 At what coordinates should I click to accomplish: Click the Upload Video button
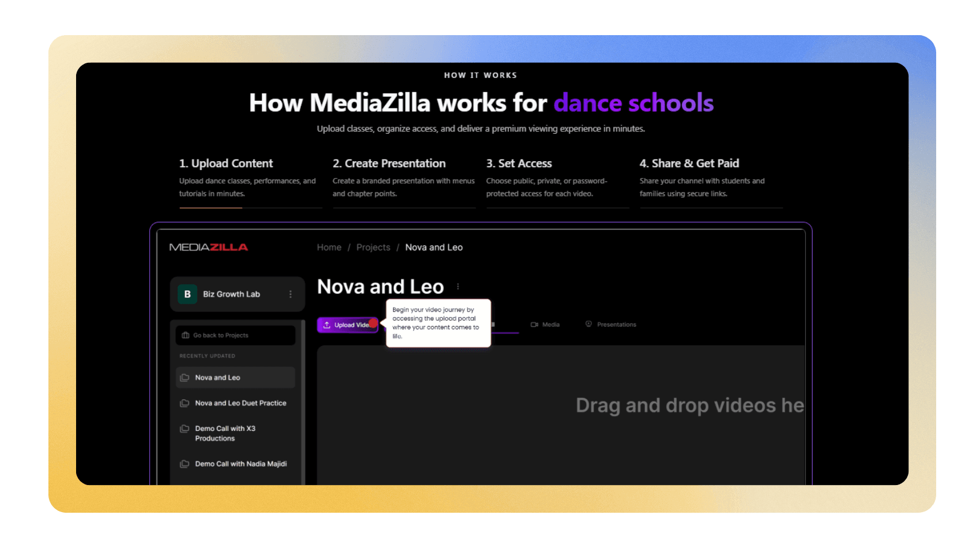coord(348,325)
